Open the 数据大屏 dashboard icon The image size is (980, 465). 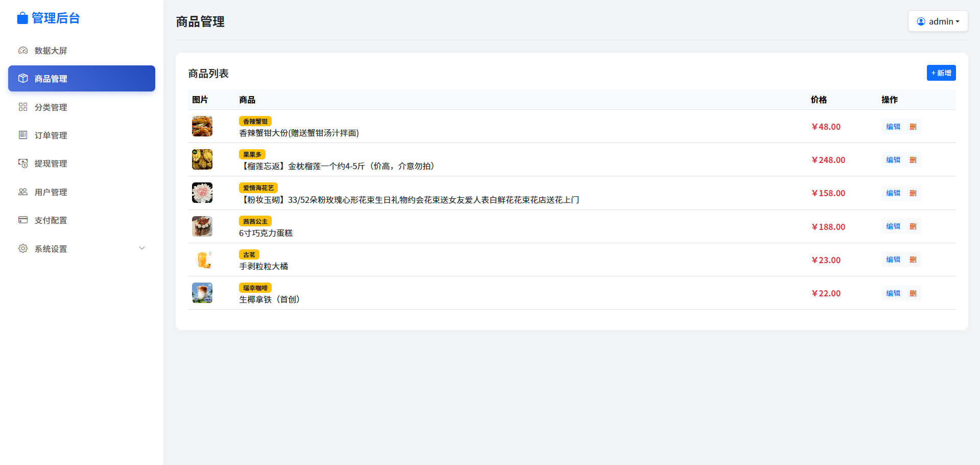[23, 51]
